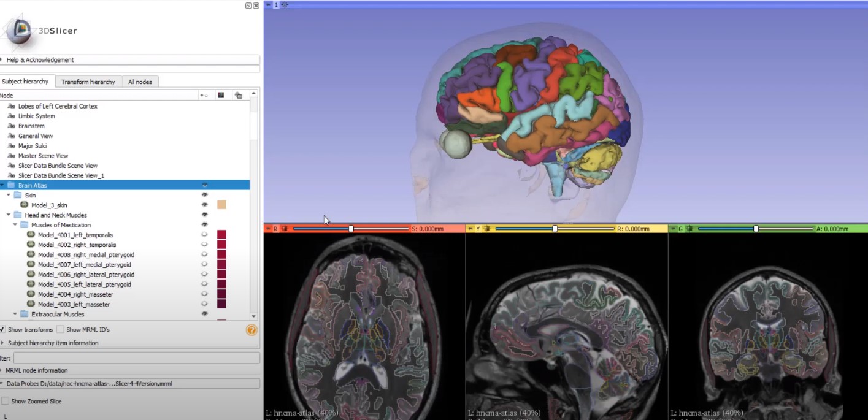Click the pushpin icon on the 3D view
The height and width of the screenshot is (420, 868).
(267, 4)
